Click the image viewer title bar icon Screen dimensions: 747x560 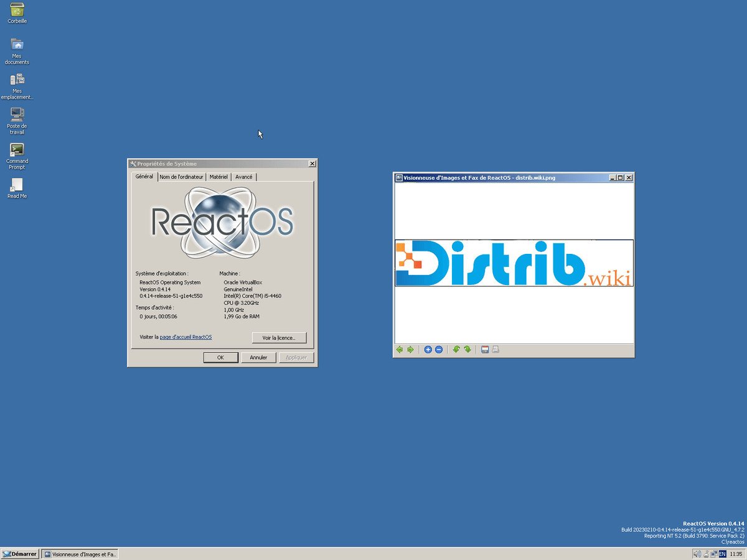[x=399, y=177]
